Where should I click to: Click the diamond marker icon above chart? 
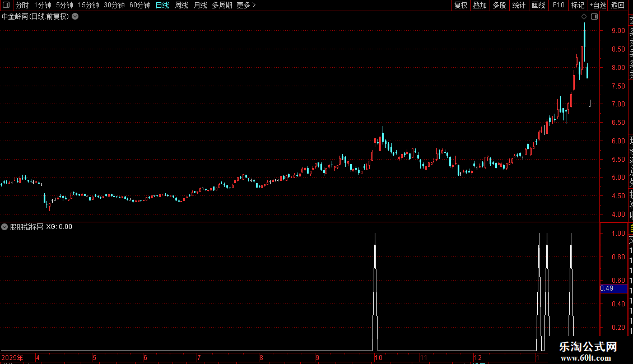coord(584,17)
